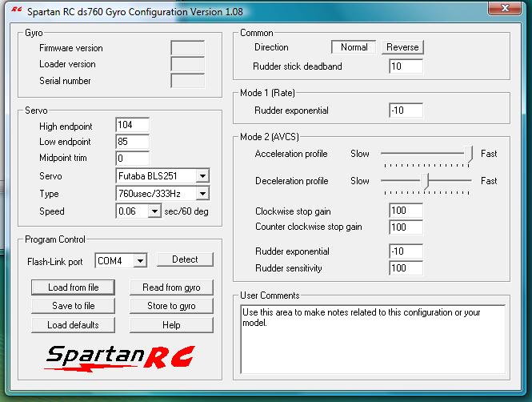
Task: Click the Spartan RC title bar icon
Action: click(16, 10)
